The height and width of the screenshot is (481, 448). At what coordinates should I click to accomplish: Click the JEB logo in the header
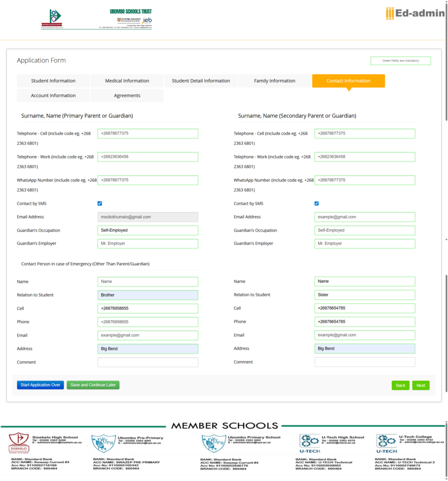tap(147, 20)
